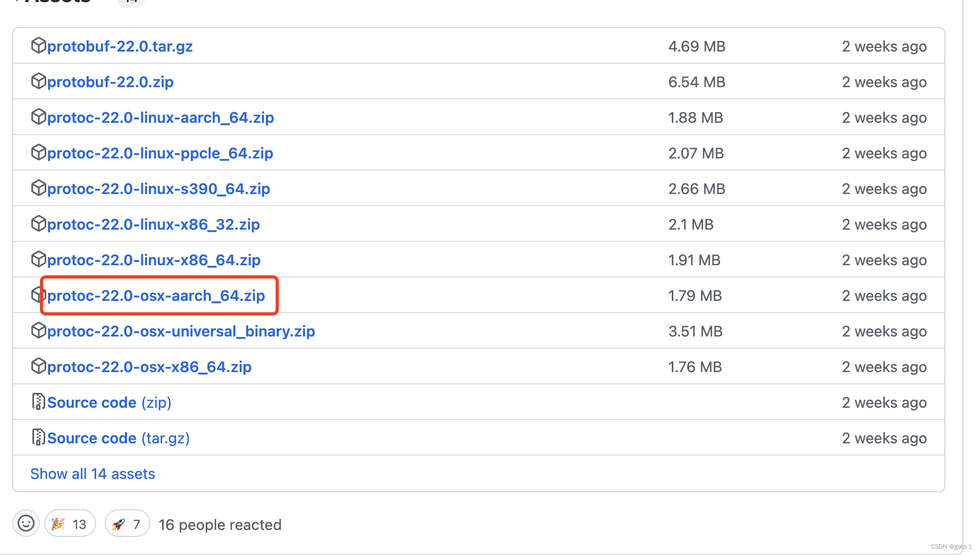Toggle the party popper reaction showing 13
This screenshot has height=555, width=980.
tap(70, 524)
